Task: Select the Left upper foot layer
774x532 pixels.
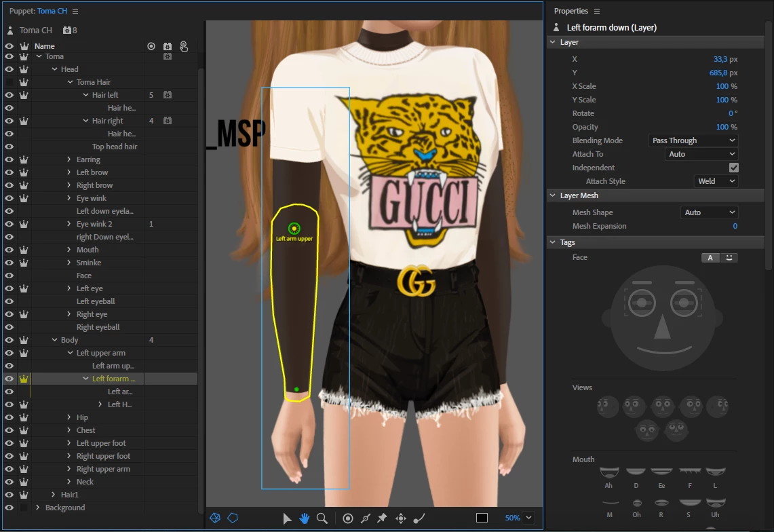Action: [x=100, y=443]
